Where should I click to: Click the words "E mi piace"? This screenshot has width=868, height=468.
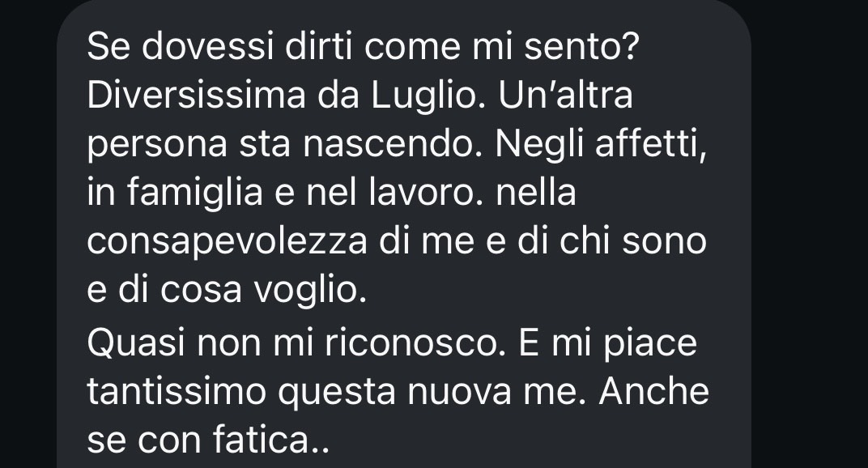(x=608, y=342)
